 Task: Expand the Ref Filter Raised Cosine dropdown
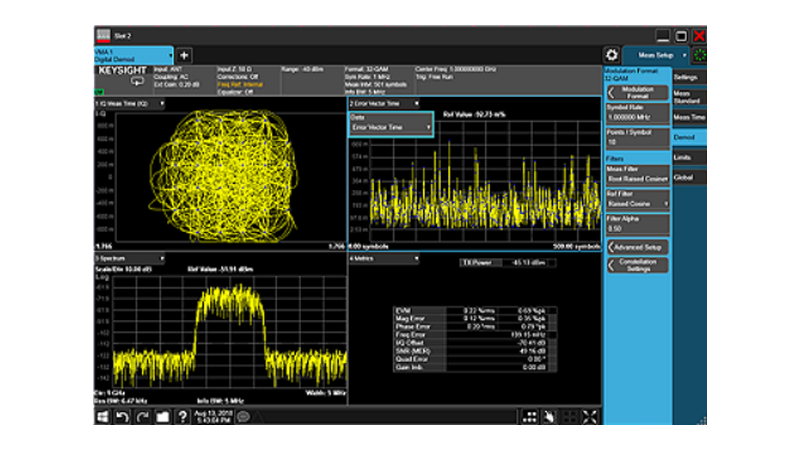tap(637, 203)
